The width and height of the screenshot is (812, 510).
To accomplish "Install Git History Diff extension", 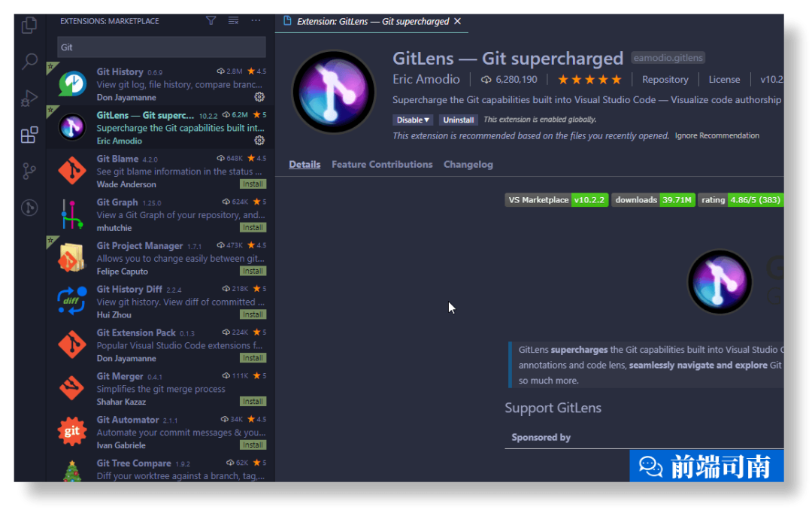I will [253, 314].
